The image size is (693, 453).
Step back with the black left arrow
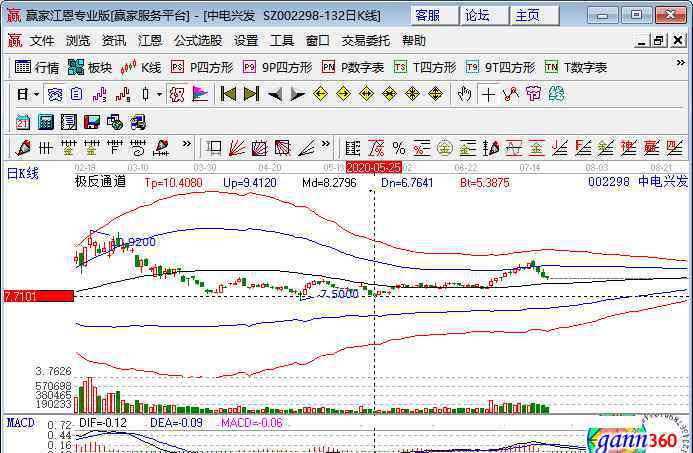coord(274,95)
